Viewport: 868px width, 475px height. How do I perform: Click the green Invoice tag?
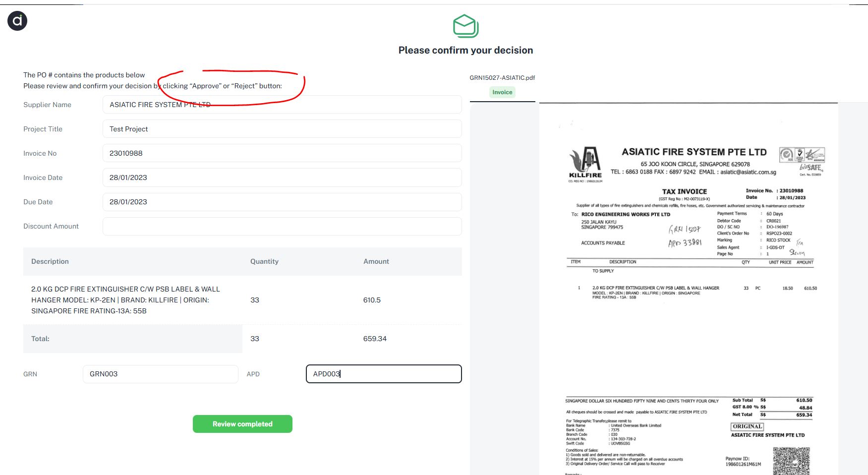[502, 92]
